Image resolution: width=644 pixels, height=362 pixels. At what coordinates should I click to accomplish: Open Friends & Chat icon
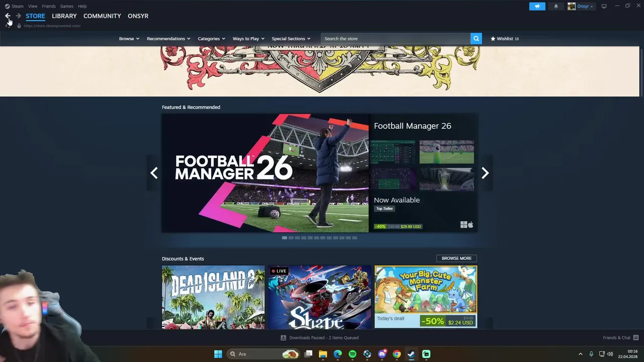[x=636, y=338]
